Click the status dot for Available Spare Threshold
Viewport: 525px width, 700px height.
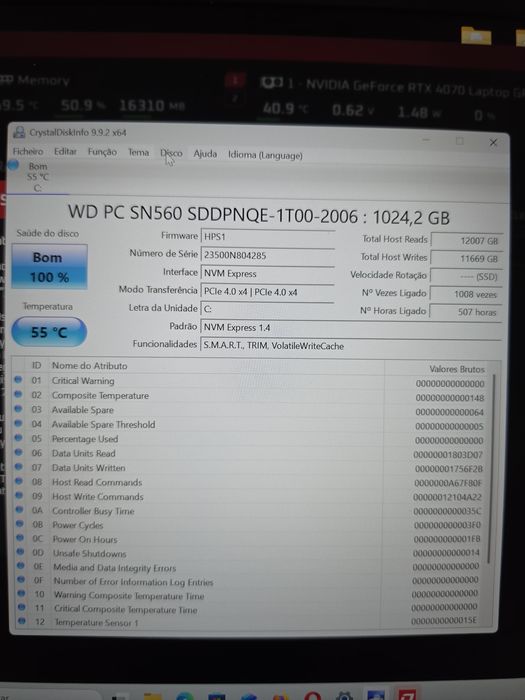pyautogui.click(x=18, y=423)
